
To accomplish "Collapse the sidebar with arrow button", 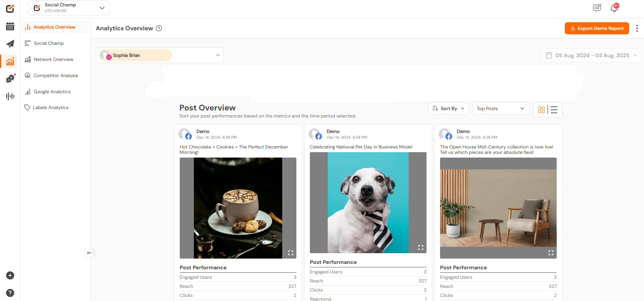I will click(89, 253).
